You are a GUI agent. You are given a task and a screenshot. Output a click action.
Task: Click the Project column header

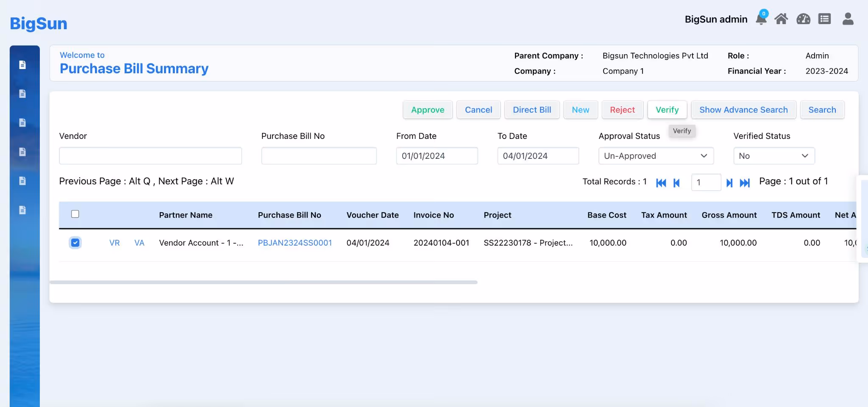pos(498,215)
